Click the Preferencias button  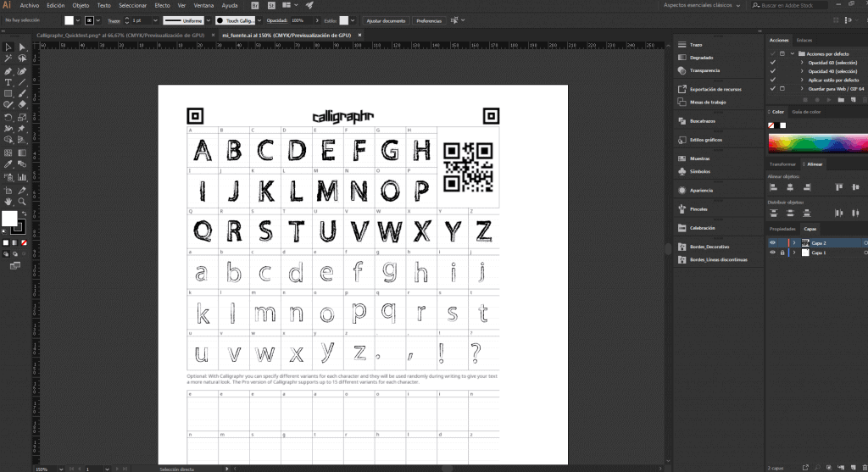pos(429,20)
